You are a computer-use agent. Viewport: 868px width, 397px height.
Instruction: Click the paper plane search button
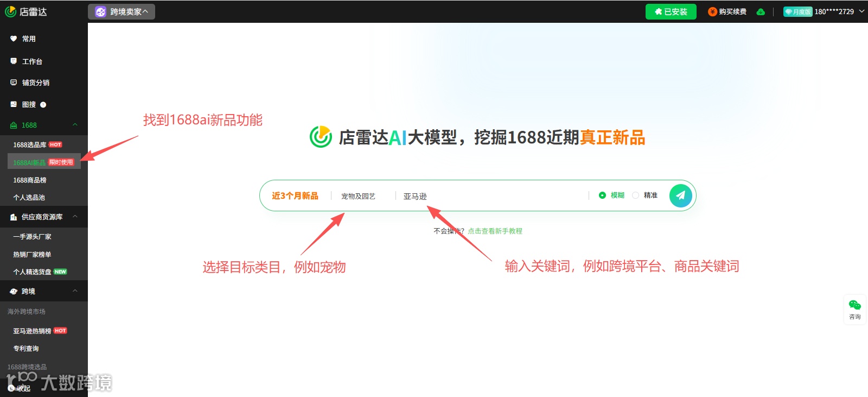pyautogui.click(x=680, y=196)
